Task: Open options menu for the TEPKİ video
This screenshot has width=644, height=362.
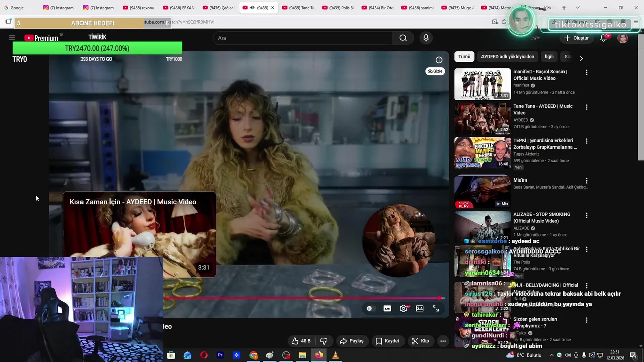Action: tap(586, 141)
